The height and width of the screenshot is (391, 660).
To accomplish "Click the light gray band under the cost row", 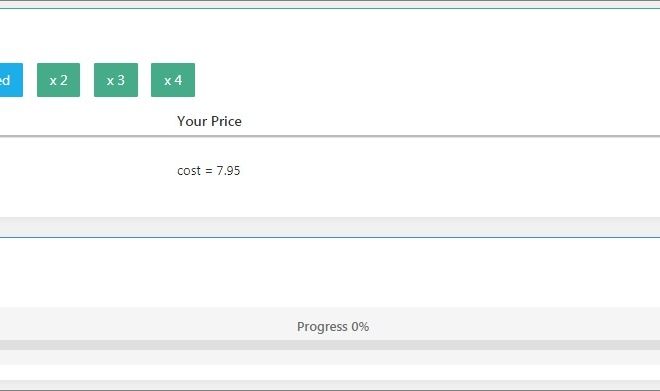I will tap(330, 227).
